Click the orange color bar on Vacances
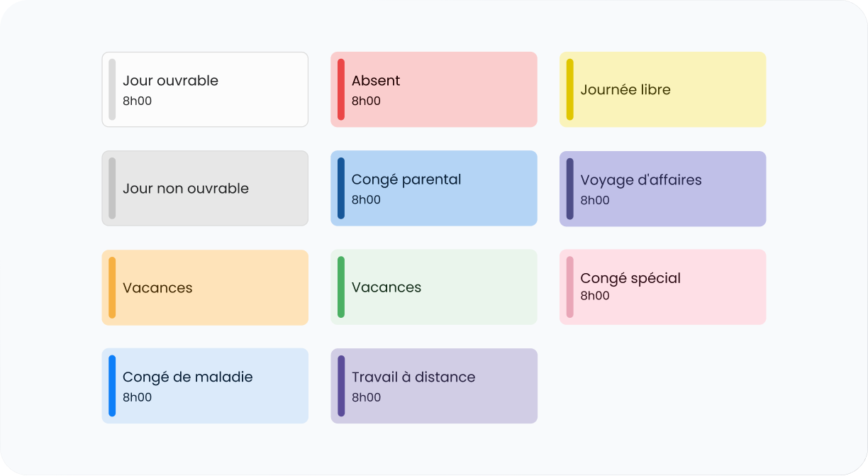868x476 pixels. (112, 287)
